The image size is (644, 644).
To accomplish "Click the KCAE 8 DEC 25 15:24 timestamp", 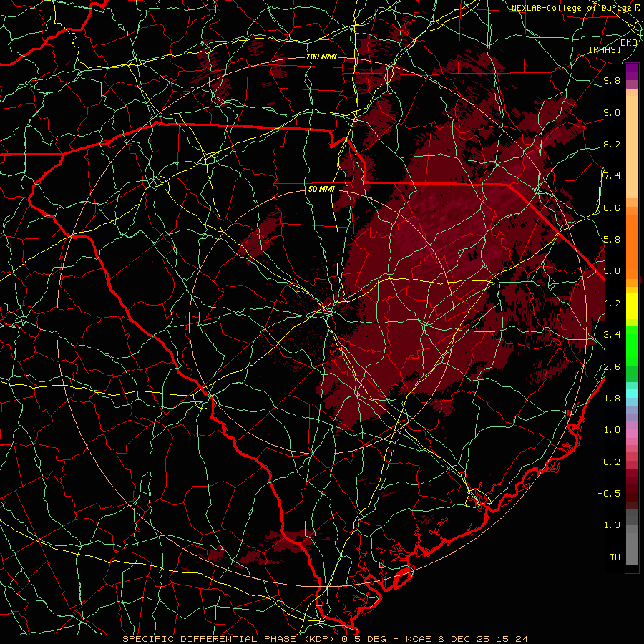I will pyautogui.click(x=467, y=639).
